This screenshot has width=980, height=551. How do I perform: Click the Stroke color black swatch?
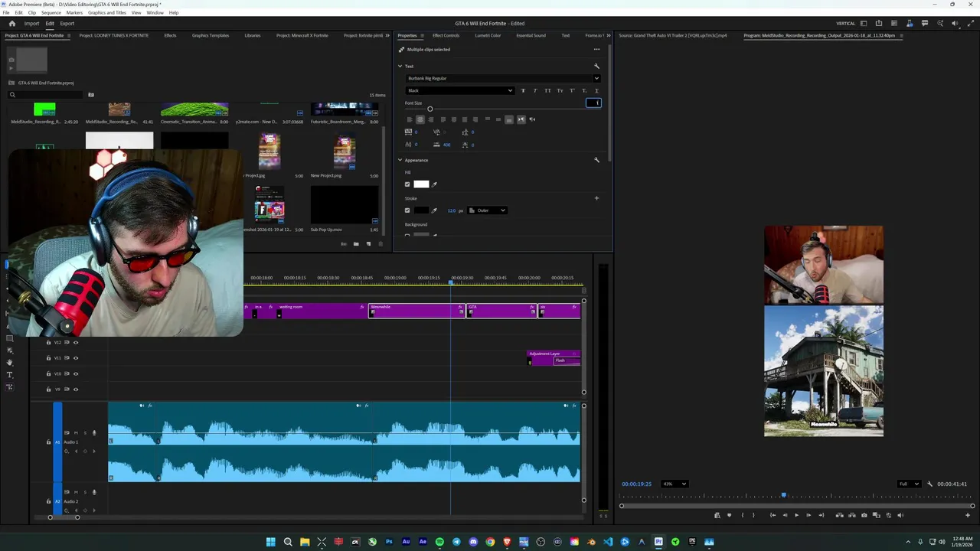coord(421,210)
